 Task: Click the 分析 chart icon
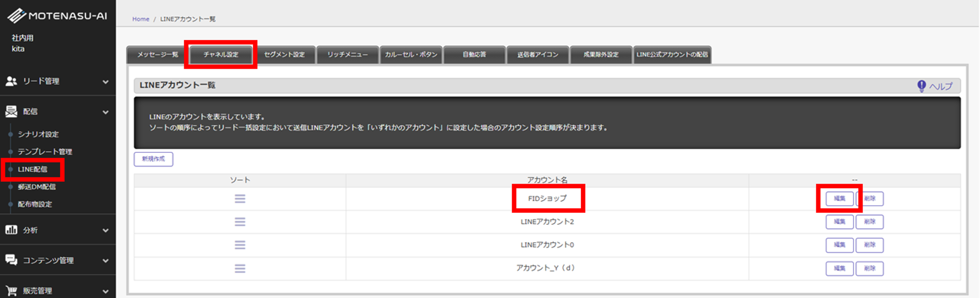tap(11, 230)
